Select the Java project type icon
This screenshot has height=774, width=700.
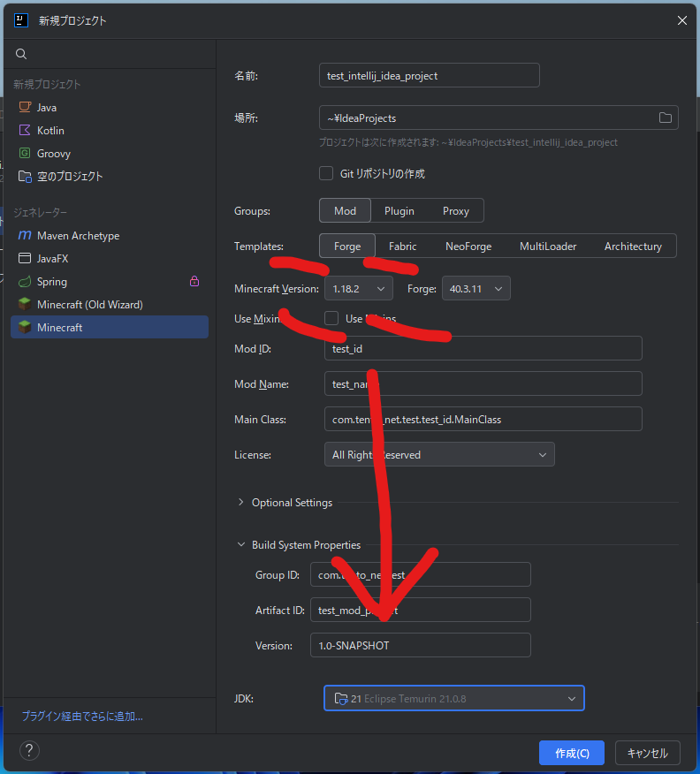coord(25,108)
